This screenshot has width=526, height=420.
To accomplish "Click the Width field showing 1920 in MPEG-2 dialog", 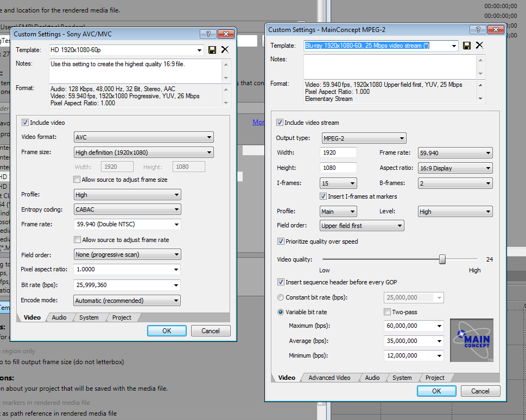I will pos(338,152).
